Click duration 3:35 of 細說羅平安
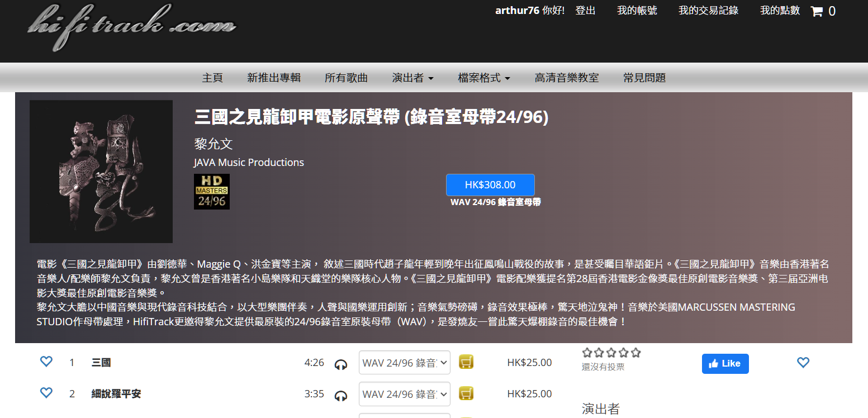 click(314, 394)
